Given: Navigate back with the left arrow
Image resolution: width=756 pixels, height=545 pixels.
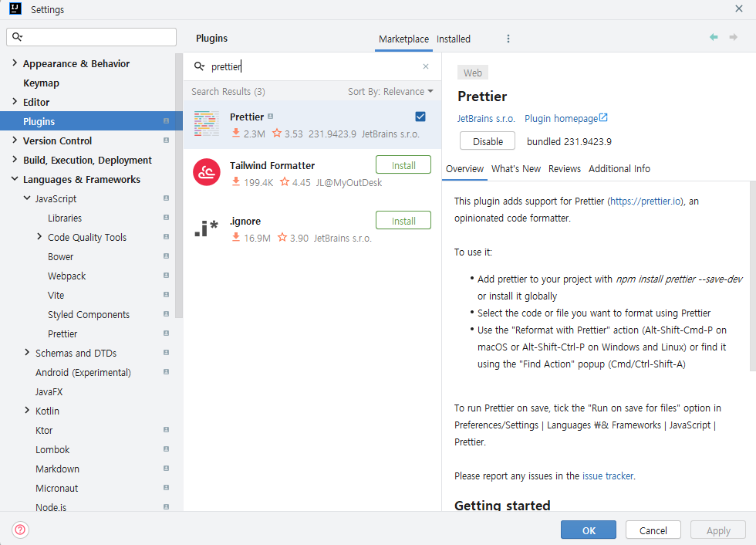Looking at the screenshot, I should 714,37.
